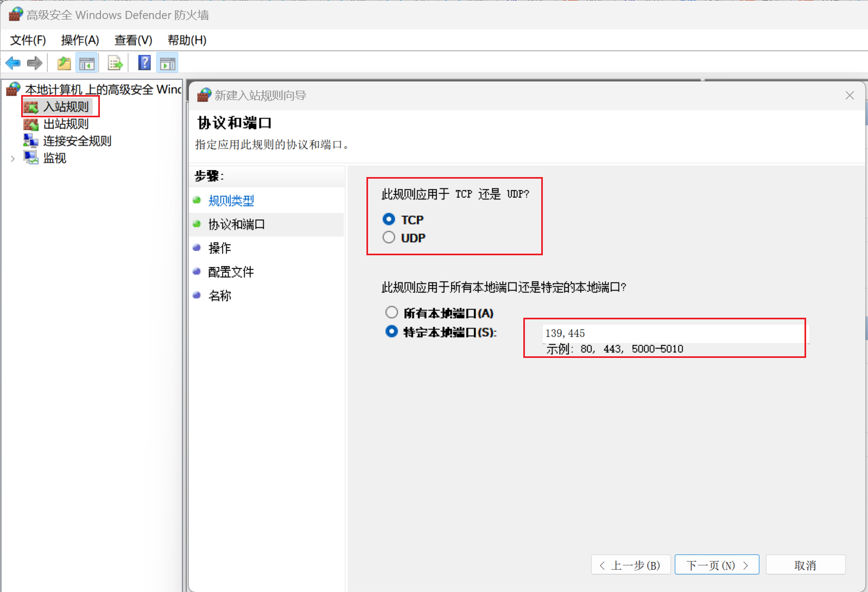This screenshot has height=592, width=868.
Task: Toggle the console tree pane icon
Action: 87,64
